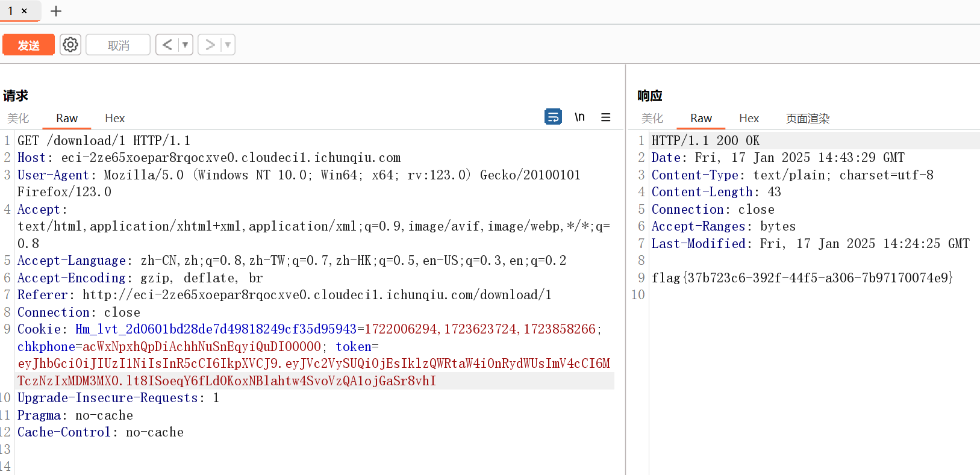Click the GET /download/1 request line
Screen dimensions: 980x475
point(104,140)
